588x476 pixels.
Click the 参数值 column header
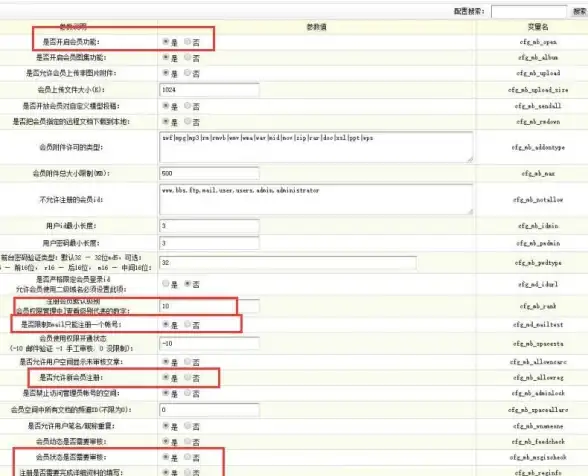coord(316,27)
